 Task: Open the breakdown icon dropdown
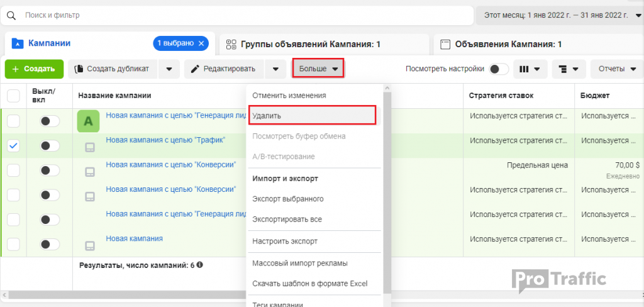tap(569, 69)
